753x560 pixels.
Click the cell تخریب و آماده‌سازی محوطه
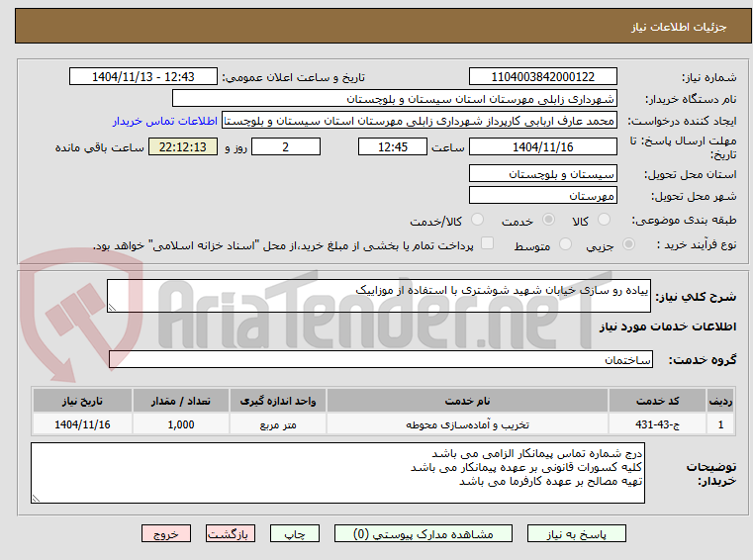pyautogui.click(x=467, y=424)
